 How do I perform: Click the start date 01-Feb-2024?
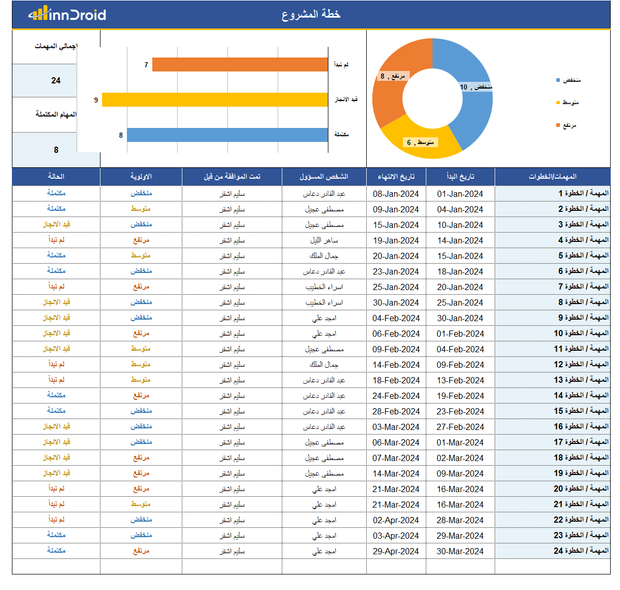tap(460, 334)
